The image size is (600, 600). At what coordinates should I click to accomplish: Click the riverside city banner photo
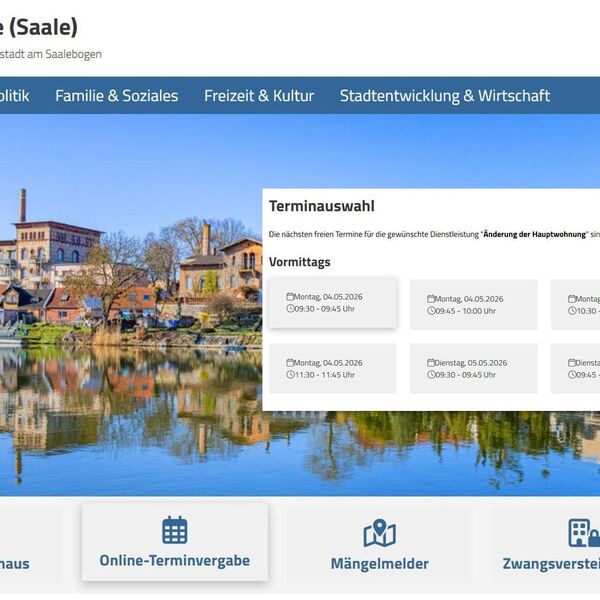click(x=130, y=305)
